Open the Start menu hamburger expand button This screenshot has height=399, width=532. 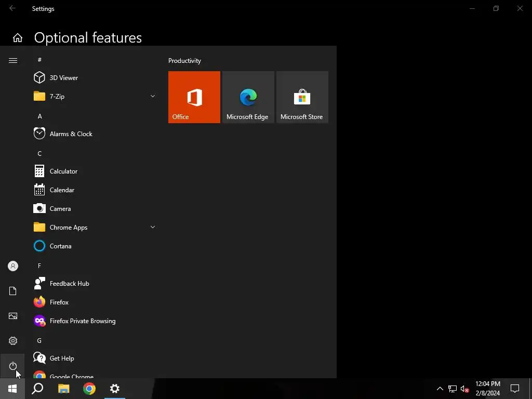[x=13, y=60]
